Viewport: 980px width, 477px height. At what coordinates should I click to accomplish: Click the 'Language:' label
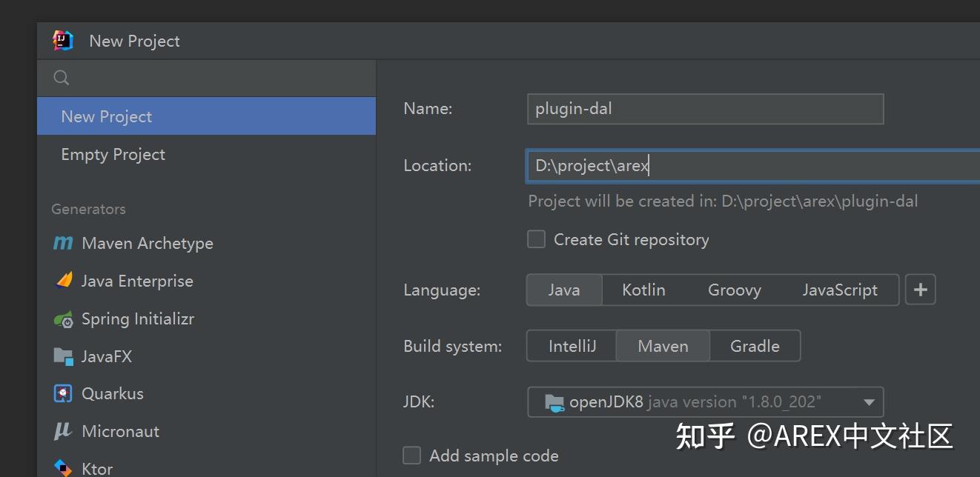click(x=442, y=290)
